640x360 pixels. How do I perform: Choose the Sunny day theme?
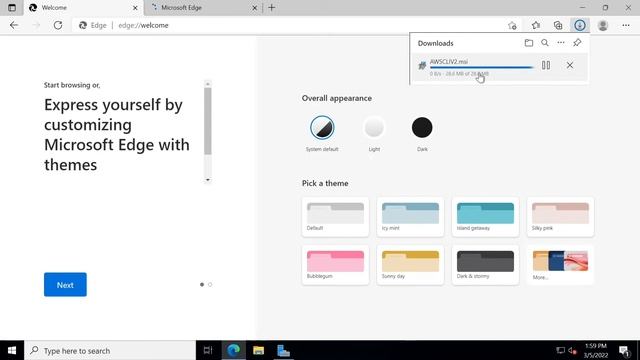coord(410,265)
